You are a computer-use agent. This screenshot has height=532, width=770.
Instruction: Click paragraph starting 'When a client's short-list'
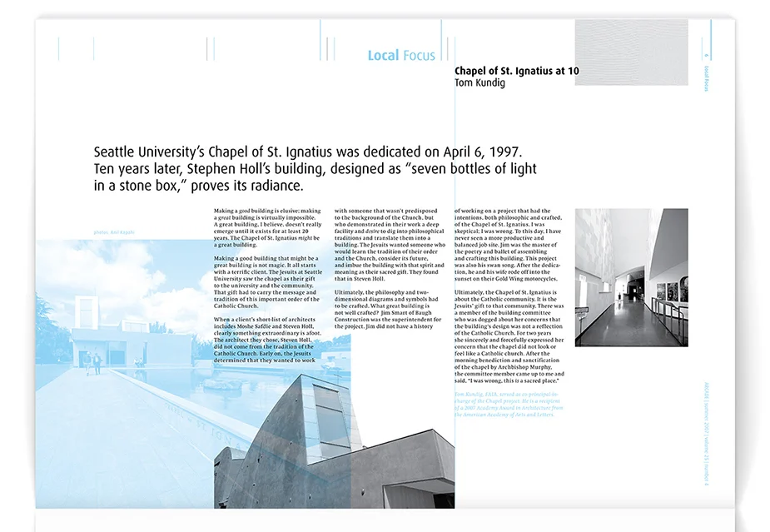(x=268, y=340)
